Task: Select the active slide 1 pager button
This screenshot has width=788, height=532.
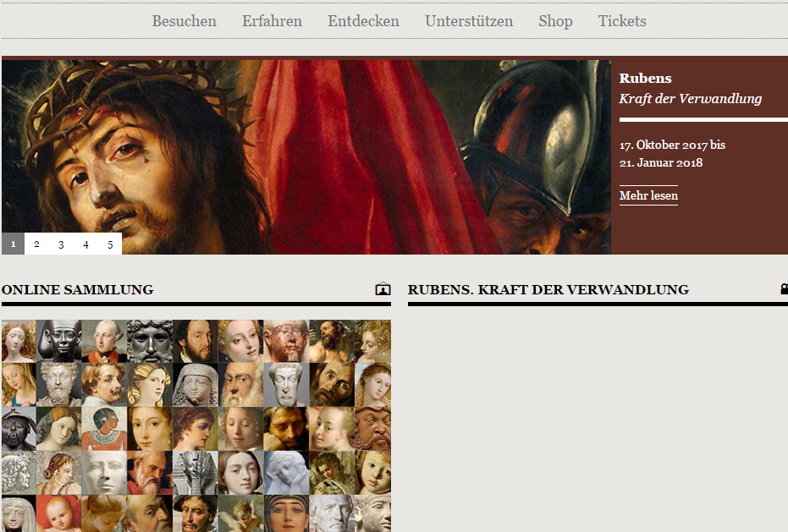Action: pos(13,244)
